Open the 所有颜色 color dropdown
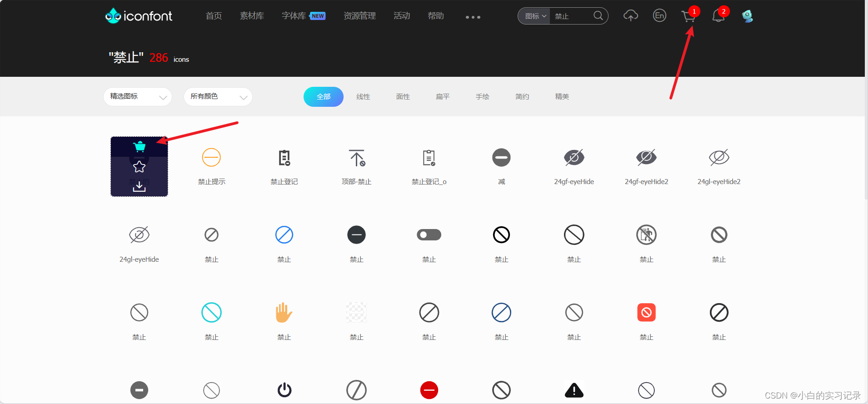Viewport: 868px width, 404px height. click(x=218, y=97)
